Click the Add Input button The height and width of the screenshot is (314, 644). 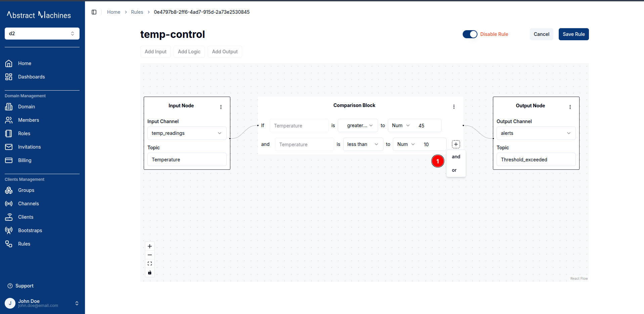tap(155, 52)
